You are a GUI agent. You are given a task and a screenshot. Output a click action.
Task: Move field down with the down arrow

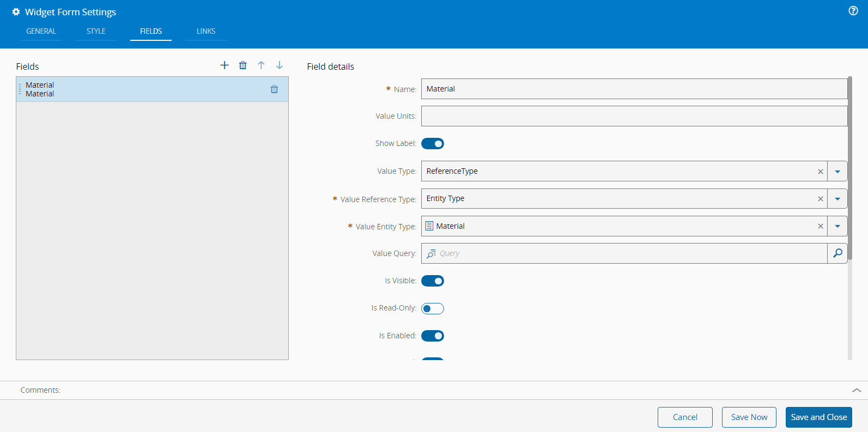point(280,65)
